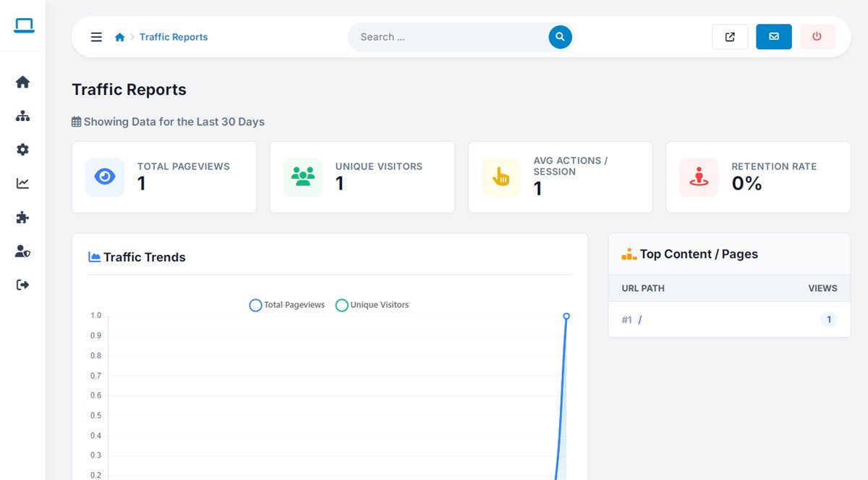Screen dimensions: 868x480
Task: Click the laptop logo icon
Action: coord(23,26)
